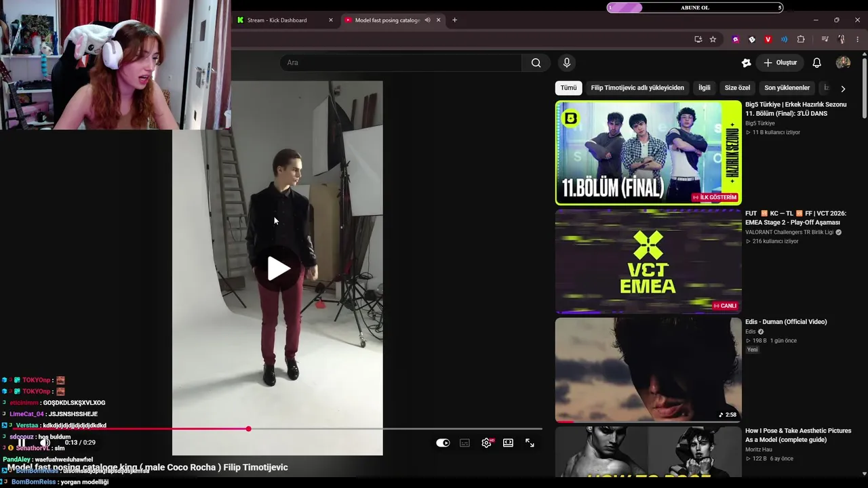Open the YouTube sparkle star icon
The width and height of the screenshot is (868, 488).
tap(746, 63)
